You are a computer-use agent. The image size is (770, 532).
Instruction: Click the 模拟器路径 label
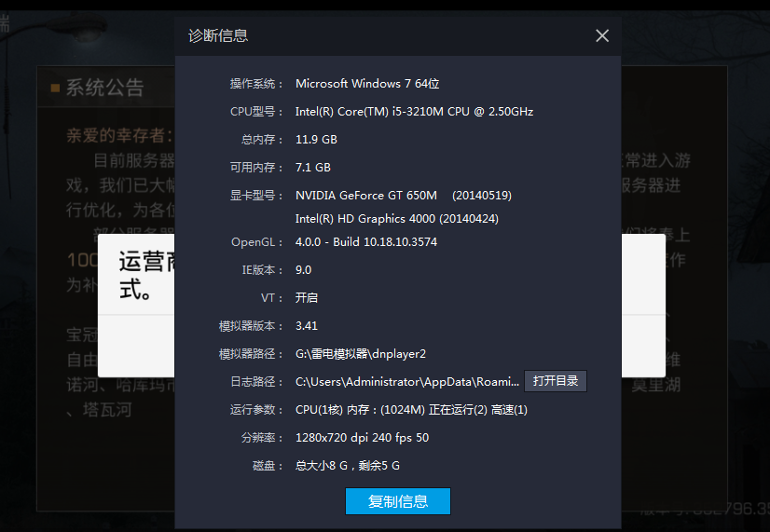[x=251, y=354]
